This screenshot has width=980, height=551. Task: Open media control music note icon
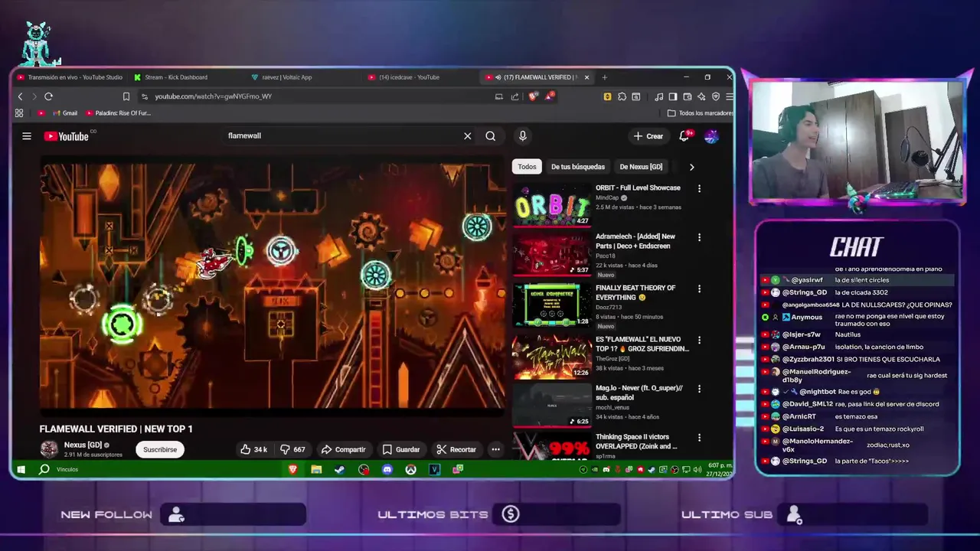pos(658,96)
